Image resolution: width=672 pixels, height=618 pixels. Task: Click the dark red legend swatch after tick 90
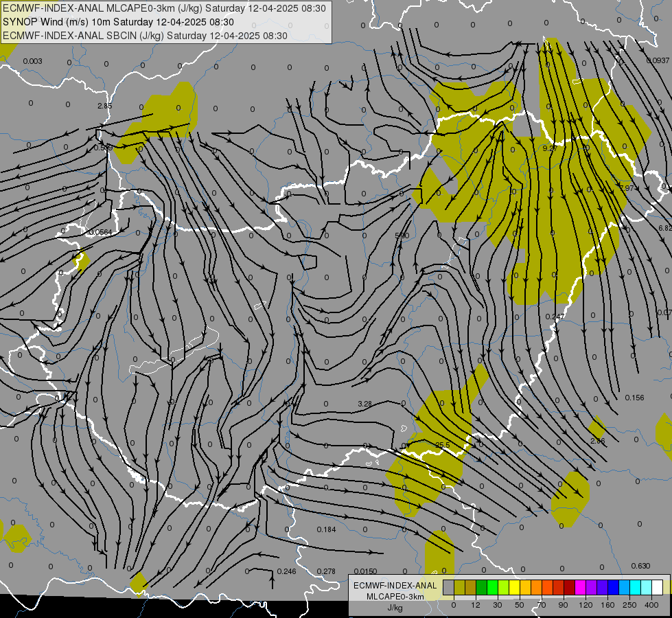point(570,588)
